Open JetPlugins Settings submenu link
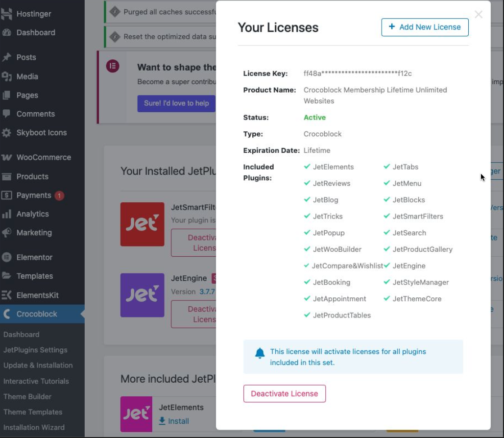The image size is (504, 438). (x=35, y=350)
